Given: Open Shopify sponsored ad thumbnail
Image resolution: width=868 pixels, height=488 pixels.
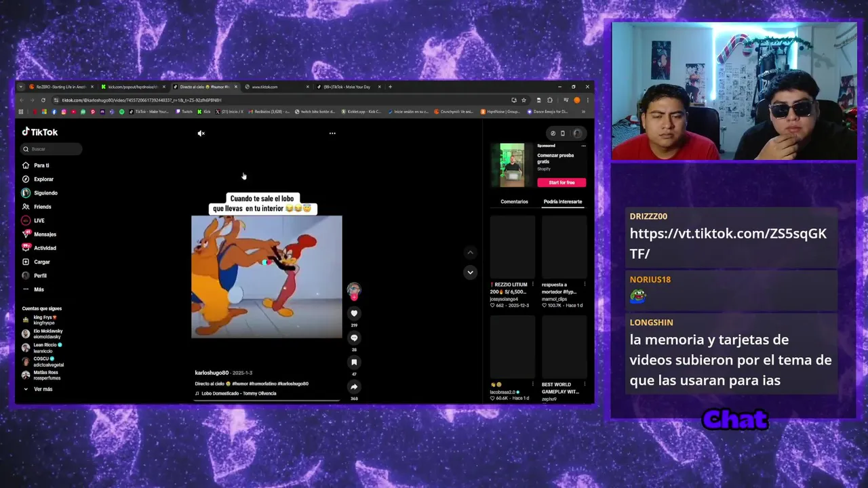Looking at the screenshot, I should 512,165.
